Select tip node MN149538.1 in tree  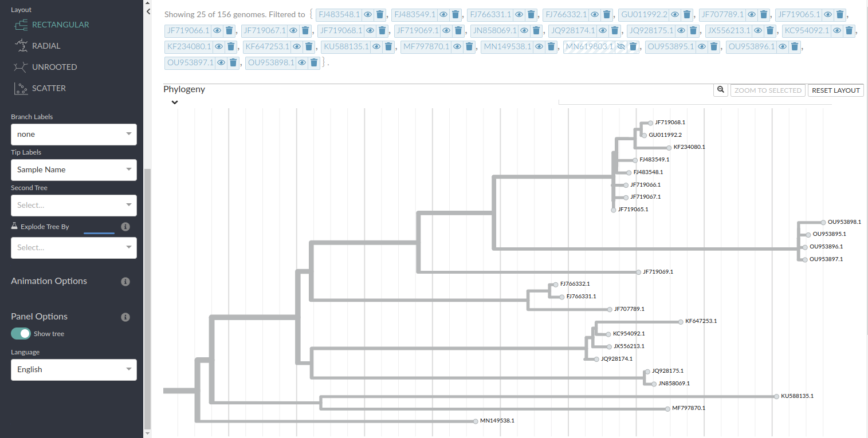point(476,421)
